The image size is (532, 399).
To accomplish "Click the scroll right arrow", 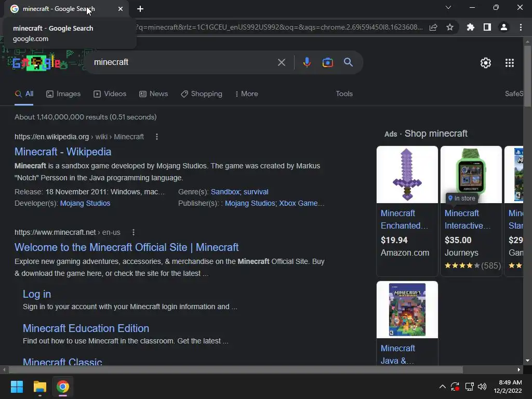I will click(519, 370).
